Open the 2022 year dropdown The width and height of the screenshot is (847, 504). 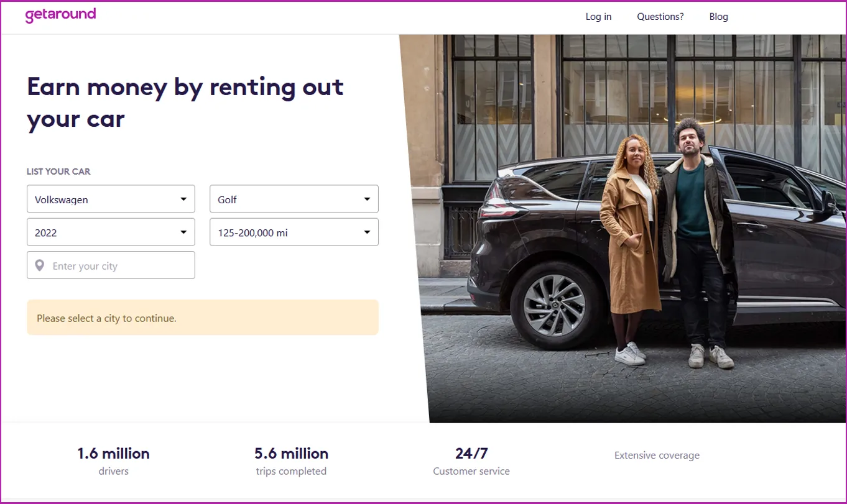[111, 232]
